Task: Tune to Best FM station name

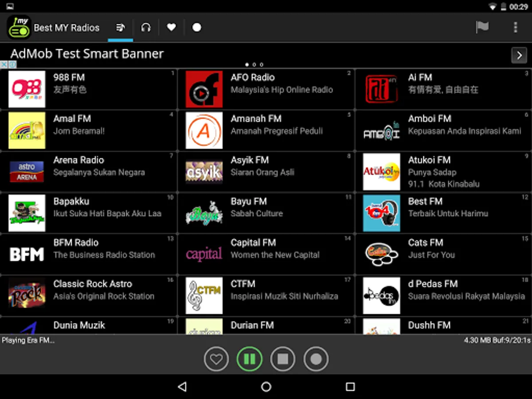Action: click(425, 201)
